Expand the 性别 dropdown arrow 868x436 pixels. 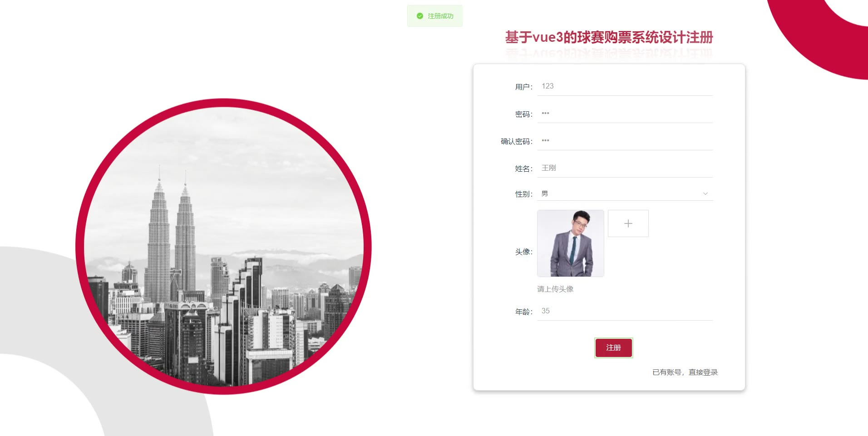pos(705,193)
